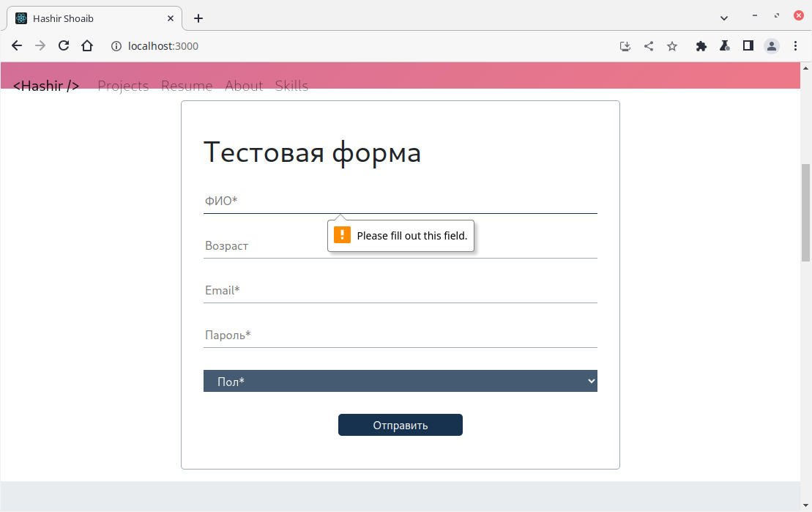Open the profile avatar menu
Viewport: 812px width, 512px height.
point(772,46)
